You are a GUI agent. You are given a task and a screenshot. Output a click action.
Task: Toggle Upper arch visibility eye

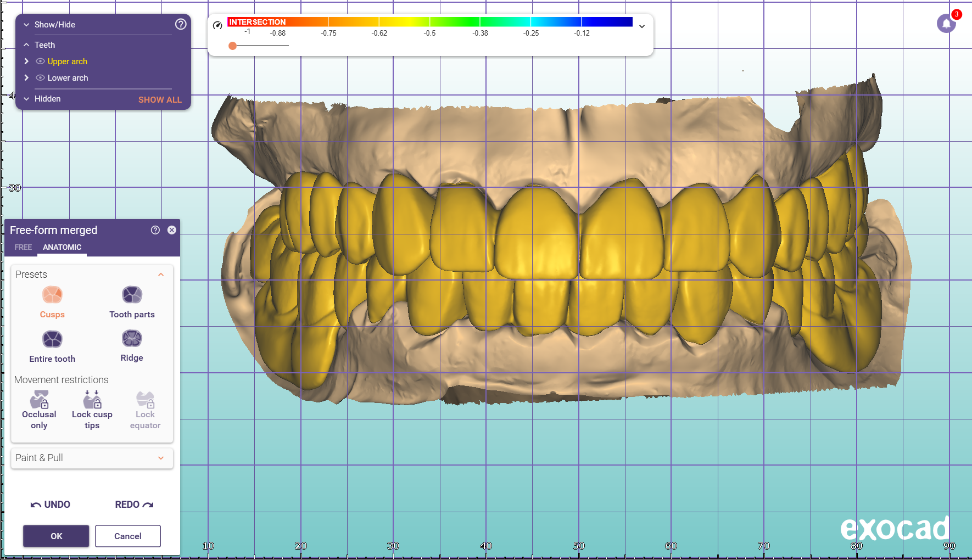tap(40, 61)
